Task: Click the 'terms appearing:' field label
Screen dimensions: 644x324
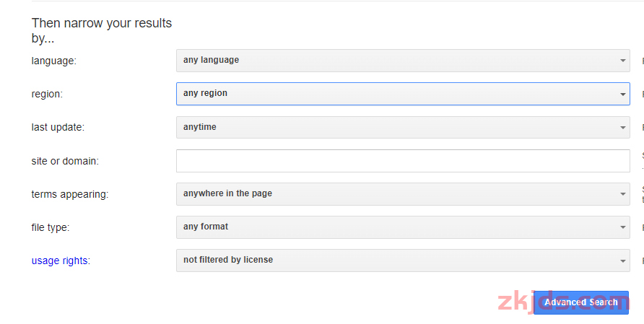Action: pos(70,194)
